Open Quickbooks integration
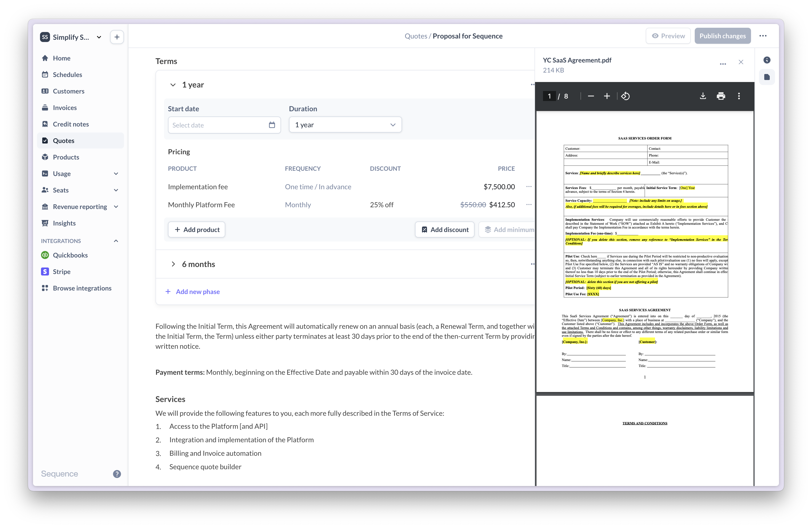This screenshot has height=528, width=812. click(x=80, y=255)
